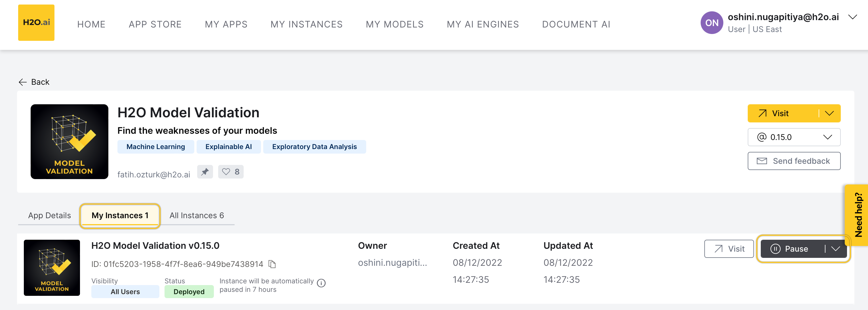Click the Send feedback button
Image resolution: width=868 pixels, height=310 pixels.
[x=793, y=161]
